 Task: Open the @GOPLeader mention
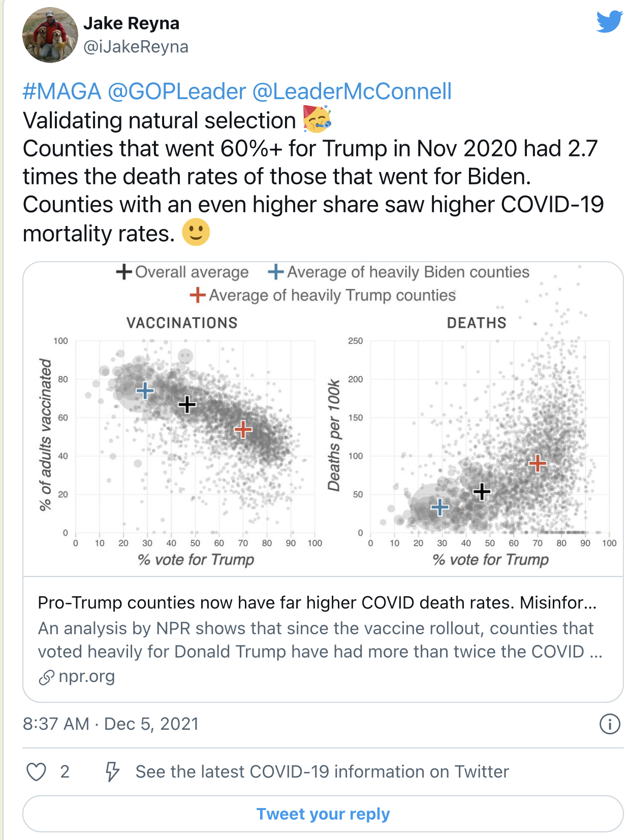tap(177, 91)
